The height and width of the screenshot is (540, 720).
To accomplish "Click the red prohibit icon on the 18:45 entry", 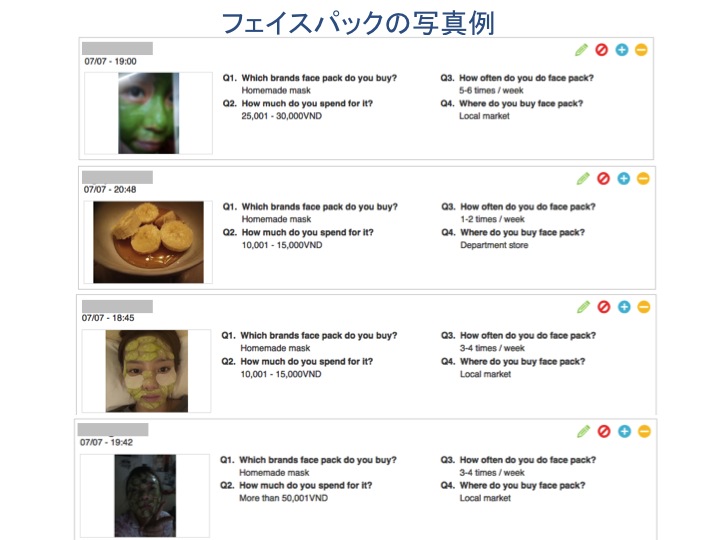I will point(604,307).
